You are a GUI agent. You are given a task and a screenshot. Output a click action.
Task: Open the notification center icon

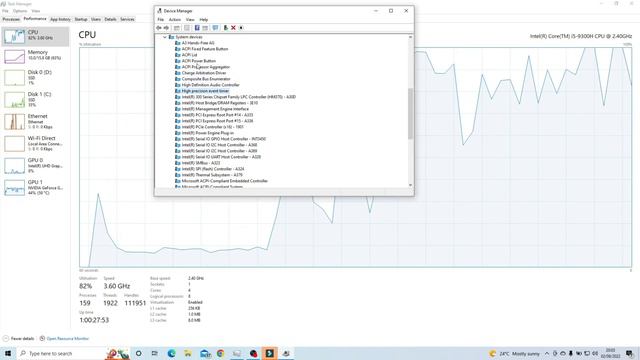click(630, 353)
